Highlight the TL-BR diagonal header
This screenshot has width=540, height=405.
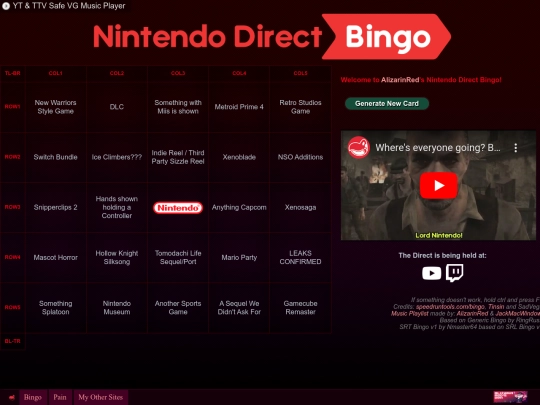[12, 73]
